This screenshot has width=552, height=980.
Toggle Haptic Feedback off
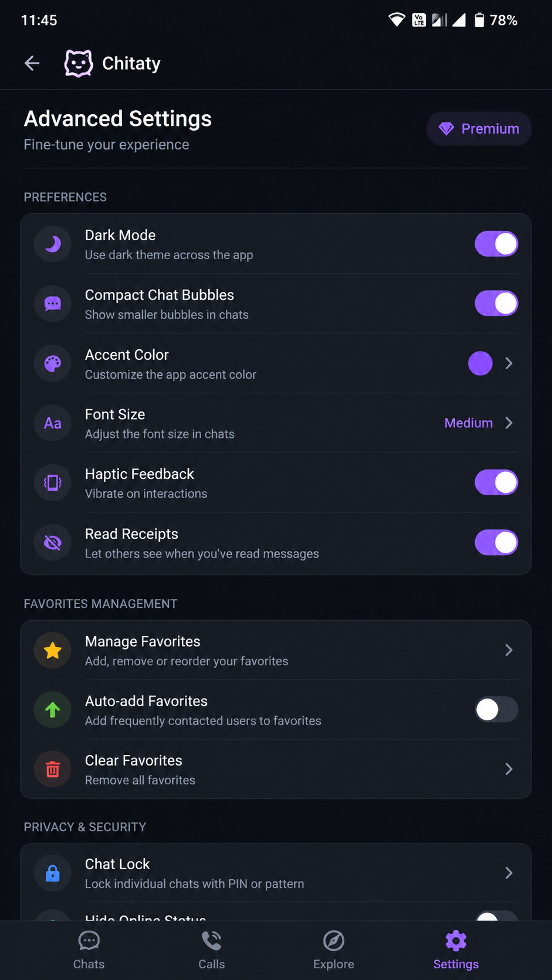(x=496, y=482)
